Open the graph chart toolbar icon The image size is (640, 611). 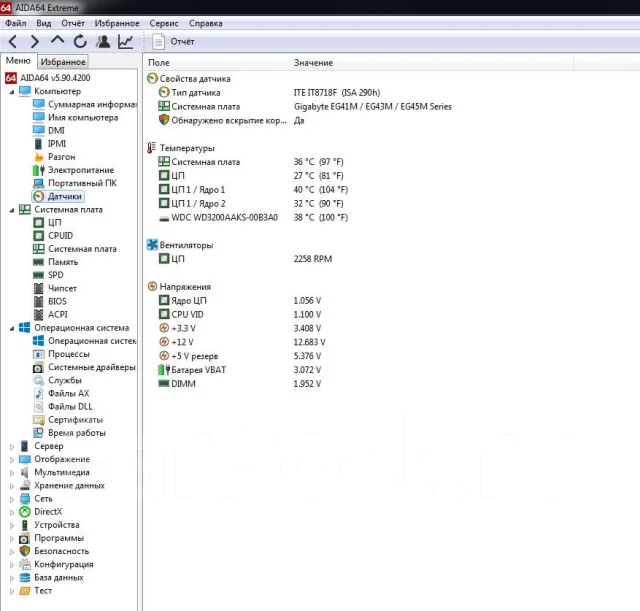(125, 41)
